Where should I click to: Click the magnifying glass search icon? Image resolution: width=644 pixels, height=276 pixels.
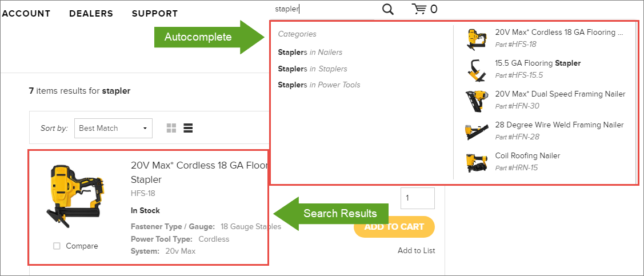[387, 9]
